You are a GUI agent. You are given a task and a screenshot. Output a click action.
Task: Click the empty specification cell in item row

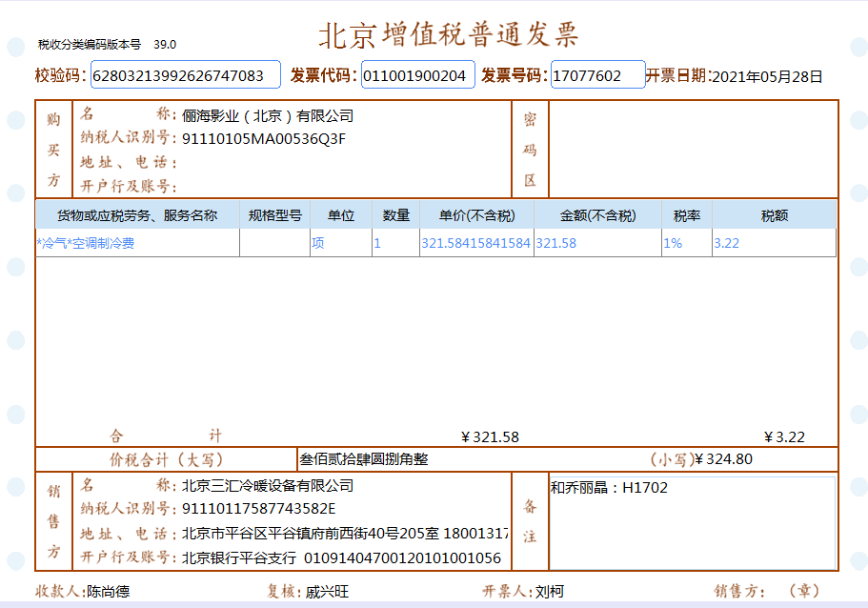point(274,243)
